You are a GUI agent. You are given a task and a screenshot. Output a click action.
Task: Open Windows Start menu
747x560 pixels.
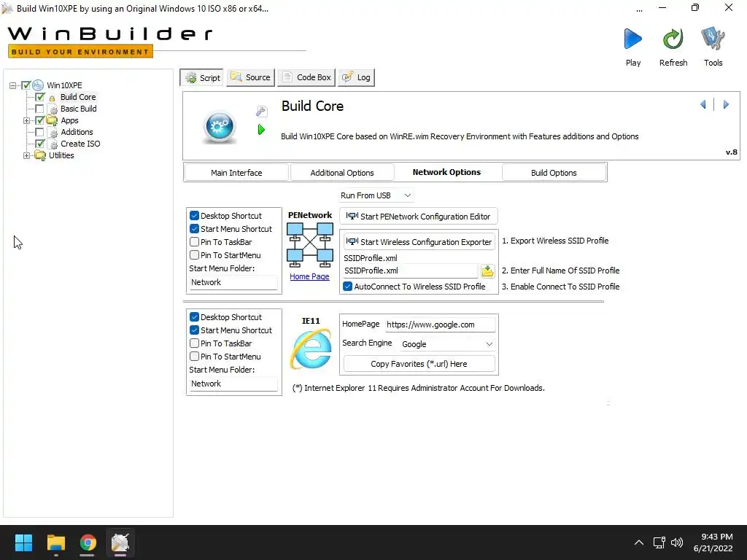click(23, 542)
